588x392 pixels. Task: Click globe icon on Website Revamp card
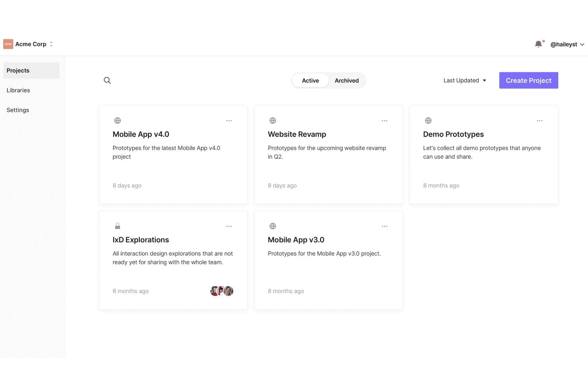(x=273, y=120)
